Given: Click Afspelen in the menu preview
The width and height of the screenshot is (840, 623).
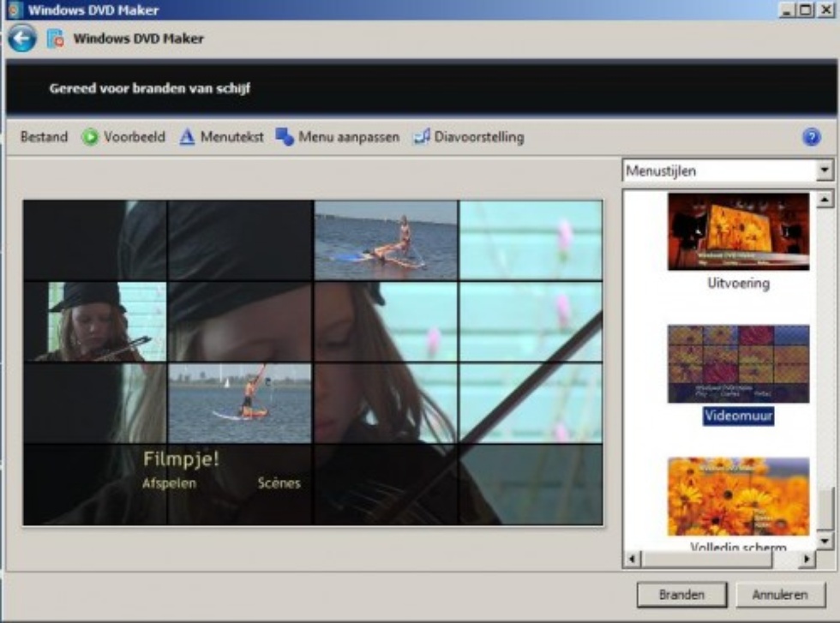Looking at the screenshot, I should [169, 483].
